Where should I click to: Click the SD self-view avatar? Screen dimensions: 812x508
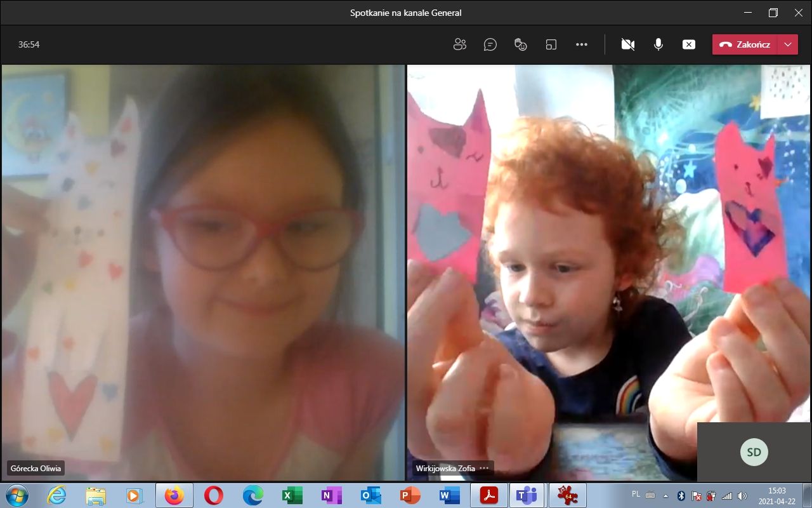pos(754,452)
